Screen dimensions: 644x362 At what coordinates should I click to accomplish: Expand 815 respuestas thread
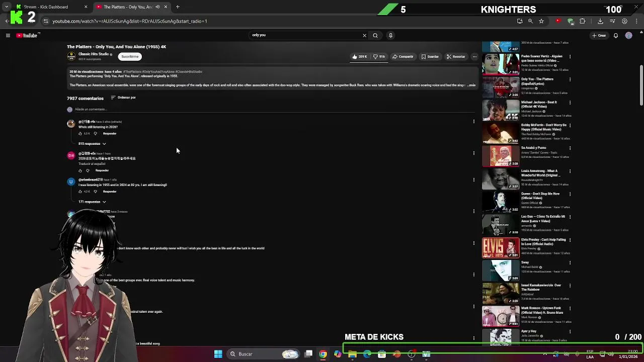[92, 144]
